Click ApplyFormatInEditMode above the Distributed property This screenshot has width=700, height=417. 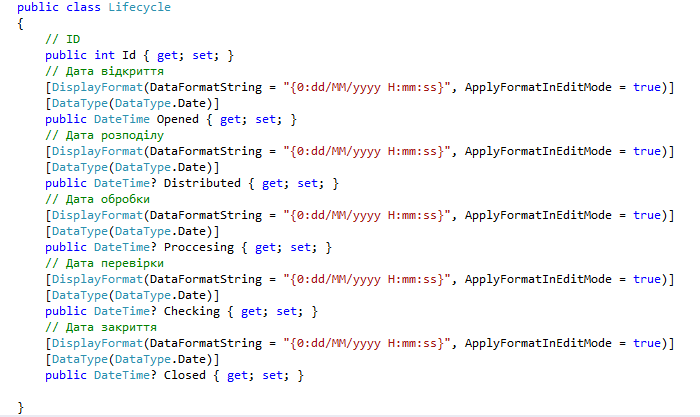click(x=538, y=151)
